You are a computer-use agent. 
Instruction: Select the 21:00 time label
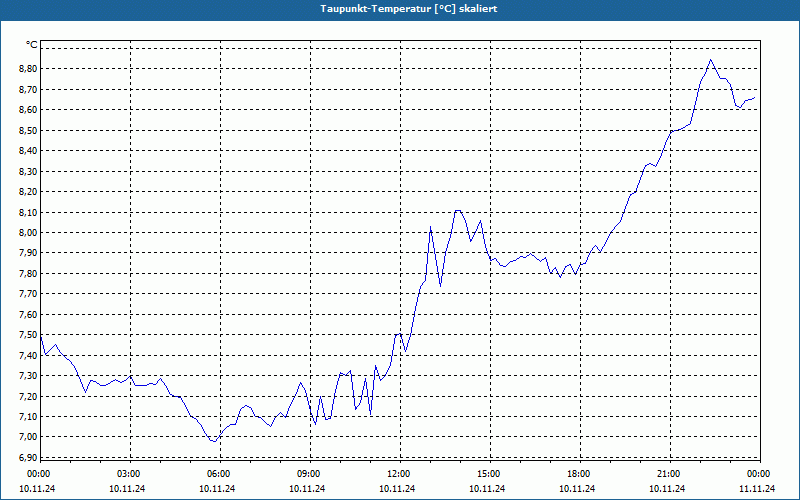coord(668,474)
